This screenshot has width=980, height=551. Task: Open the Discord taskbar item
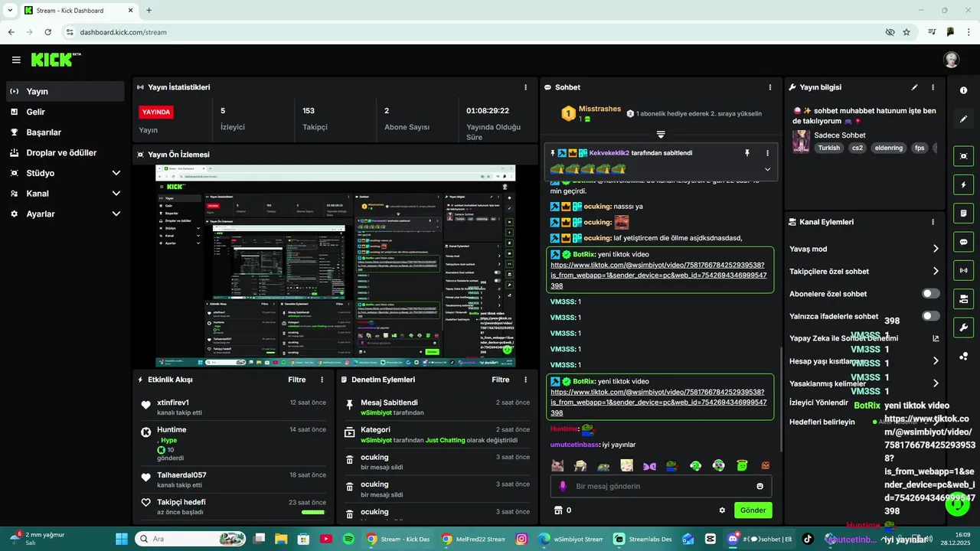coord(760,539)
